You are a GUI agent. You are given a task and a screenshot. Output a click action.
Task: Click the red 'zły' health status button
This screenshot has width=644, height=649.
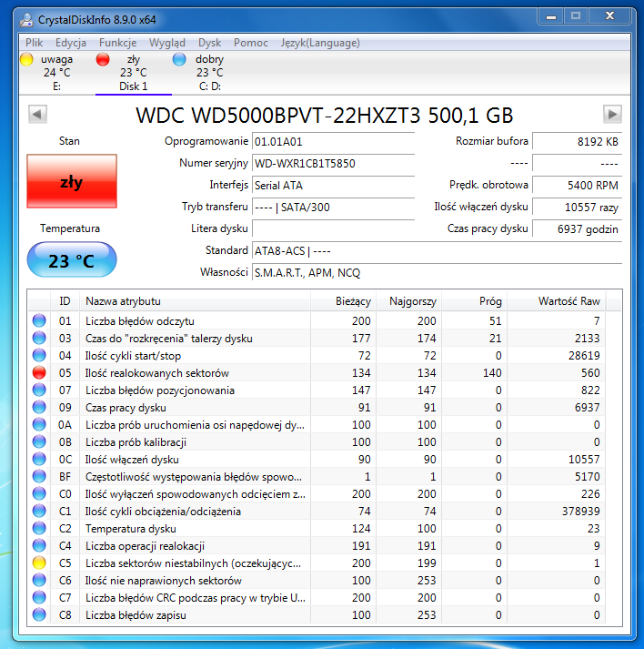pyautogui.click(x=72, y=181)
